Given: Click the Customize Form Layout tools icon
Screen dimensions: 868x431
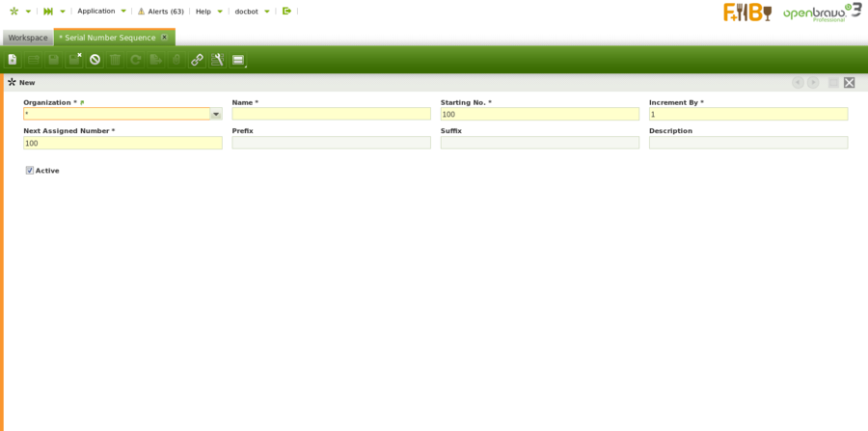Looking at the screenshot, I should [217, 60].
